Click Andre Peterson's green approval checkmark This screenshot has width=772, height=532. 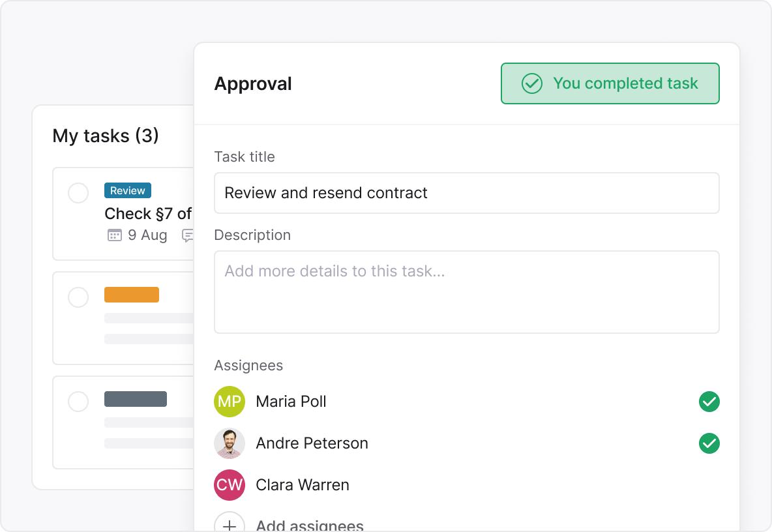click(709, 443)
